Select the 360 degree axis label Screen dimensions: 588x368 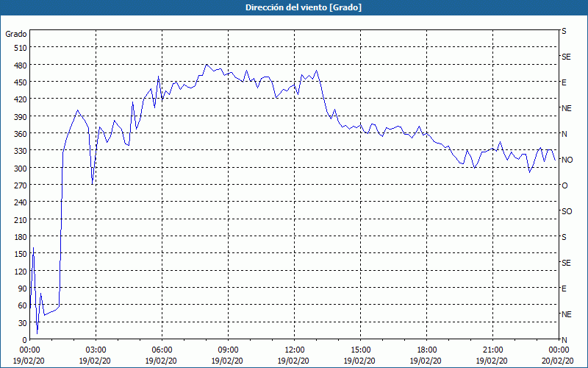point(21,134)
